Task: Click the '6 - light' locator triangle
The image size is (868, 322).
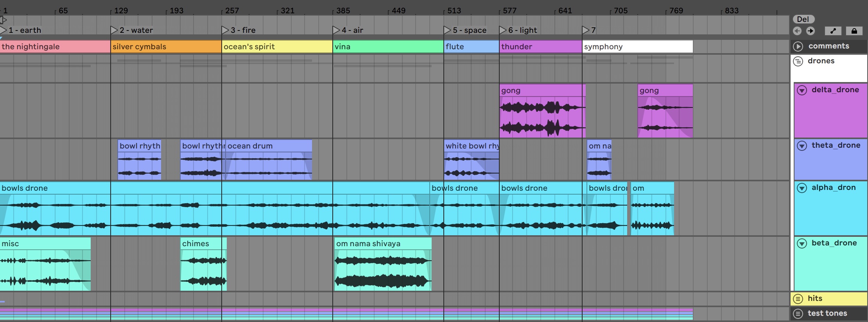Action: [503, 30]
